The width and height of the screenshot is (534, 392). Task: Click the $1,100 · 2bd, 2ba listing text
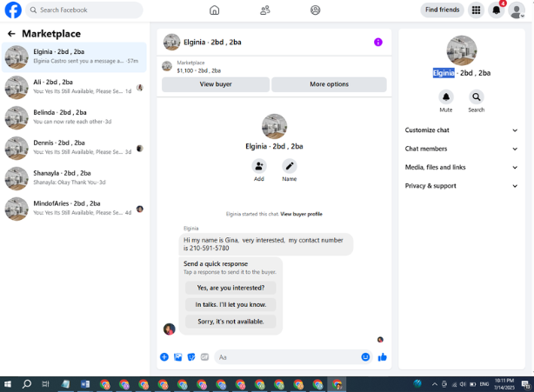pyautogui.click(x=198, y=70)
